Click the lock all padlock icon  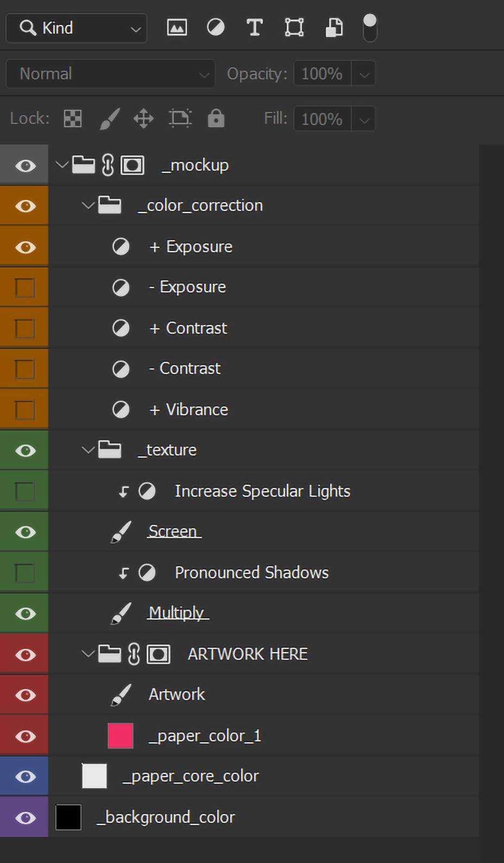coord(216,118)
